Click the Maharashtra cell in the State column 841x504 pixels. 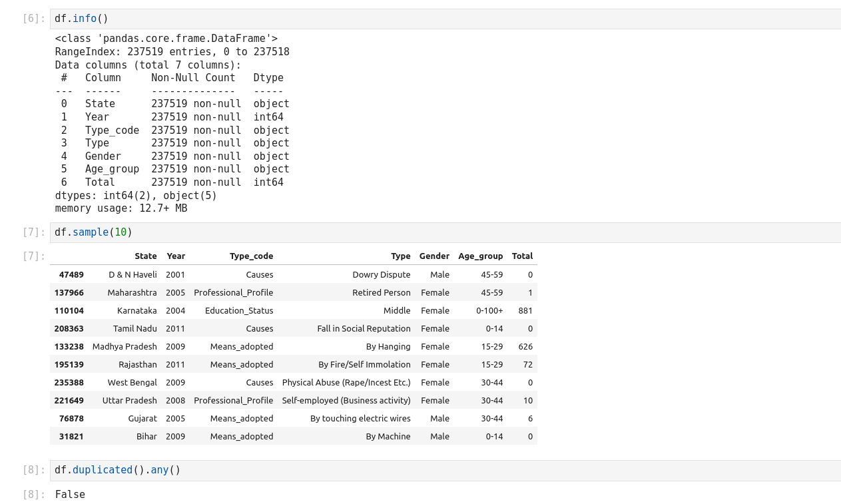click(x=132, y=292)
